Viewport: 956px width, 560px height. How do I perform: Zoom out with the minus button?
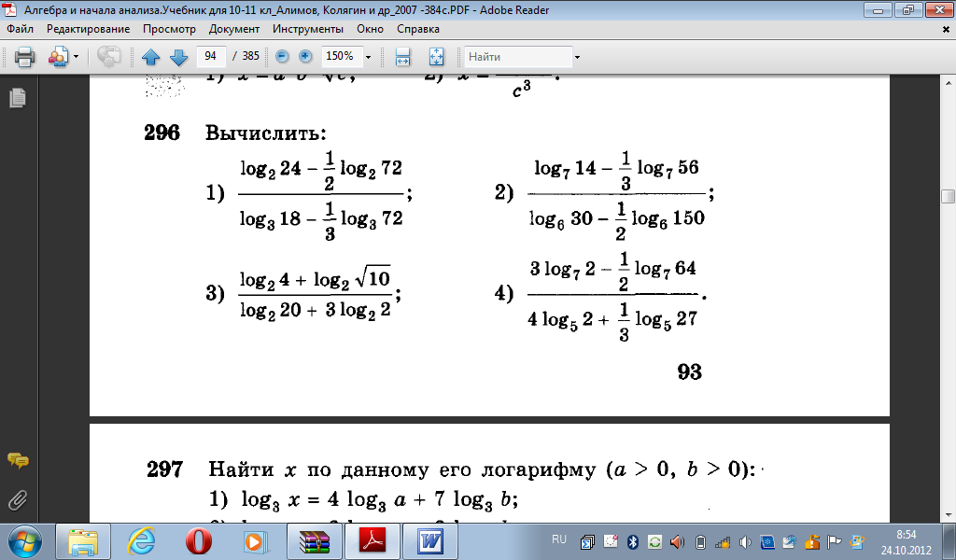click(282, 56)
